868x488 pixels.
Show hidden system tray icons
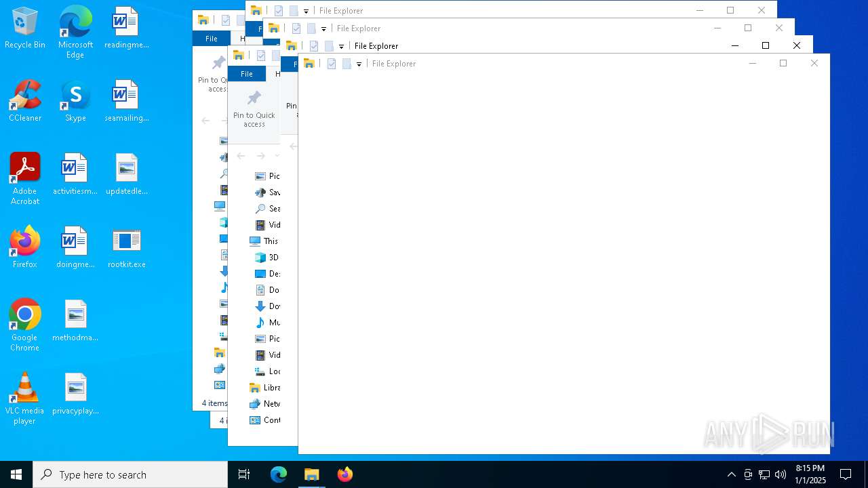pos(731,474)
